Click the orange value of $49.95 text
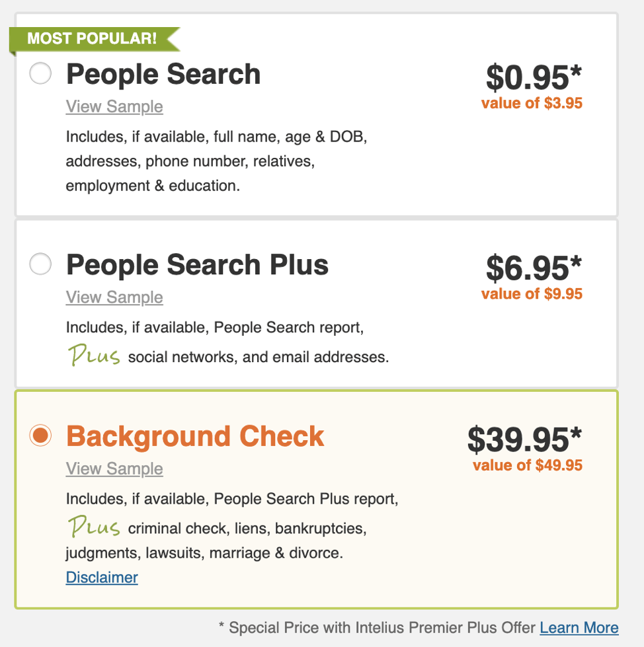The width and height of the screenshot is (644, 647). pyautogui.click(x=528, y=465)
